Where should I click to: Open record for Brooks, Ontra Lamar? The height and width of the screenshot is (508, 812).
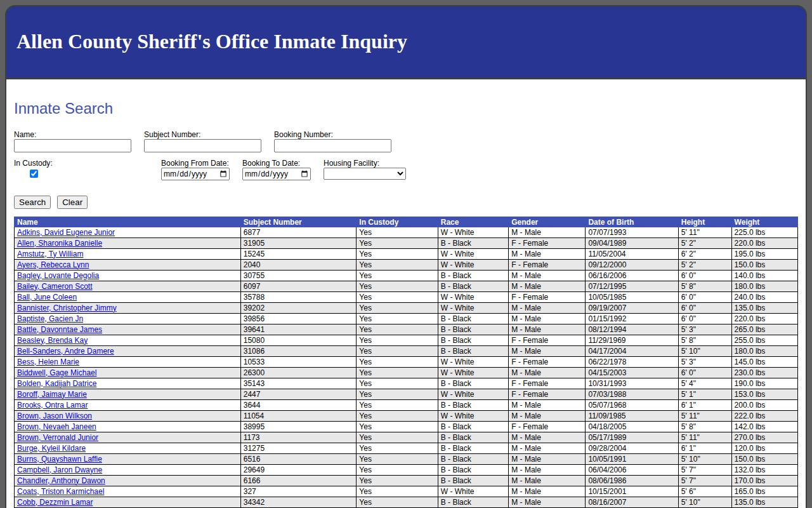(x=53, y=405)
